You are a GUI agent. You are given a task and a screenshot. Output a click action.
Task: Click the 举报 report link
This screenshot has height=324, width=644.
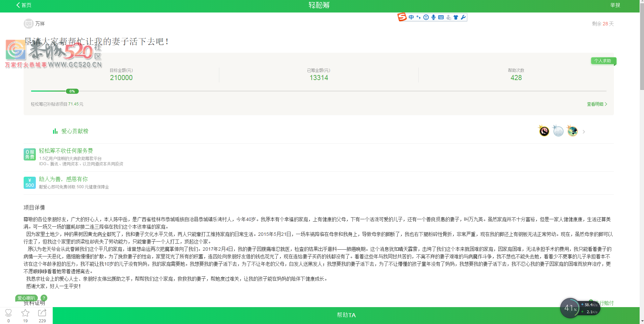[615, 5]
